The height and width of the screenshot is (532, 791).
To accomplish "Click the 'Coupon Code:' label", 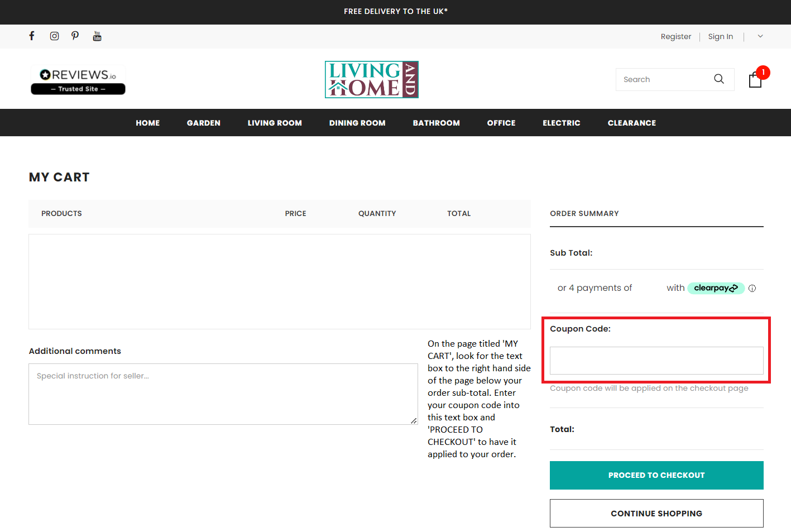I will click(581, 329).
